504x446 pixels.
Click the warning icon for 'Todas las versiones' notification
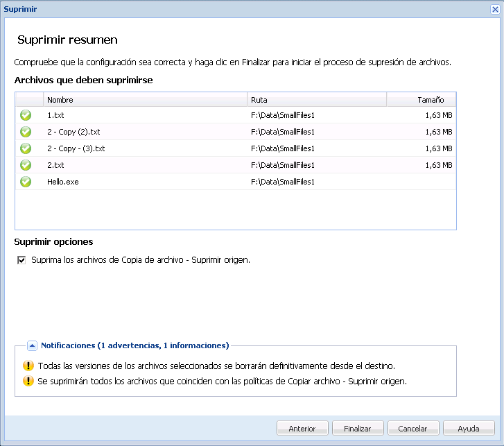28,366
